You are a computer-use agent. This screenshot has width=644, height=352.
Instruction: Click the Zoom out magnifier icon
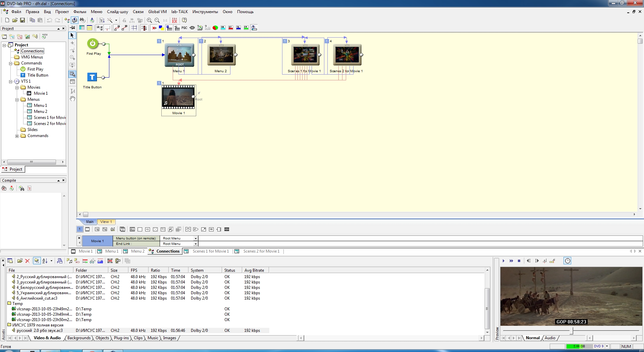click(x=157, y=20)
